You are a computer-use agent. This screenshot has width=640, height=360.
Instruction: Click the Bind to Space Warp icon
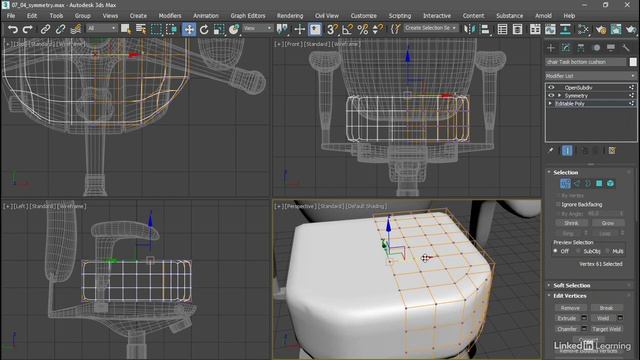pos(76,29)
